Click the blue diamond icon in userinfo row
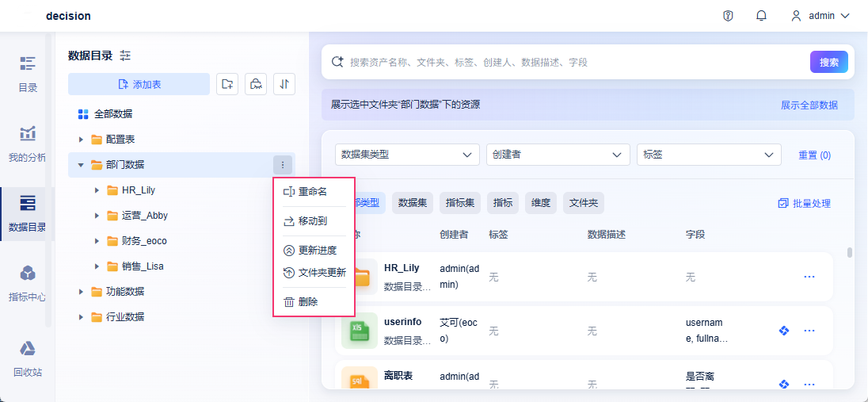This screenshot has height=402, width=868. [783, 331]
